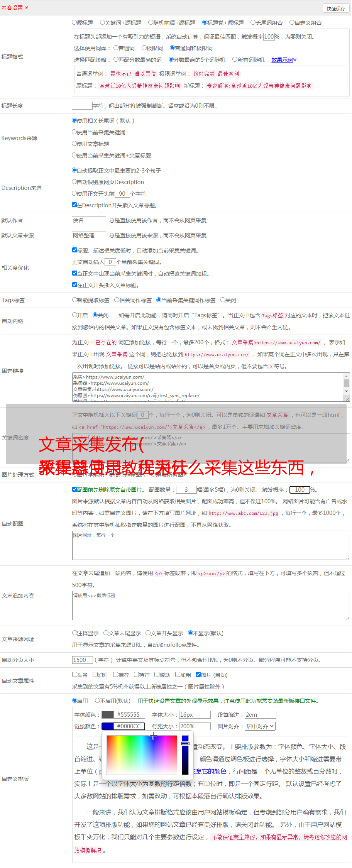Select 自定义组合 title format
This screenshot has width=352, height=868.
pyautogui.click(x=292, y=22)
